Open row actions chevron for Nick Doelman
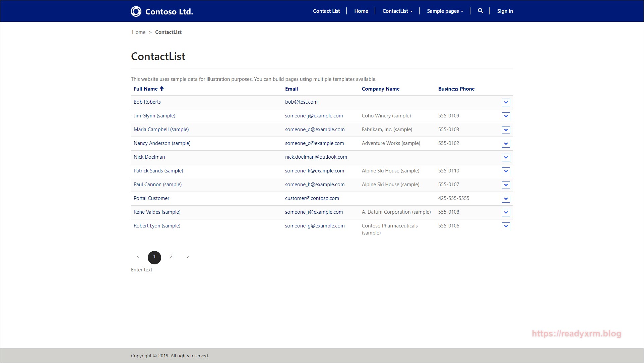This screenshot has height=363, width=644. 506,157
